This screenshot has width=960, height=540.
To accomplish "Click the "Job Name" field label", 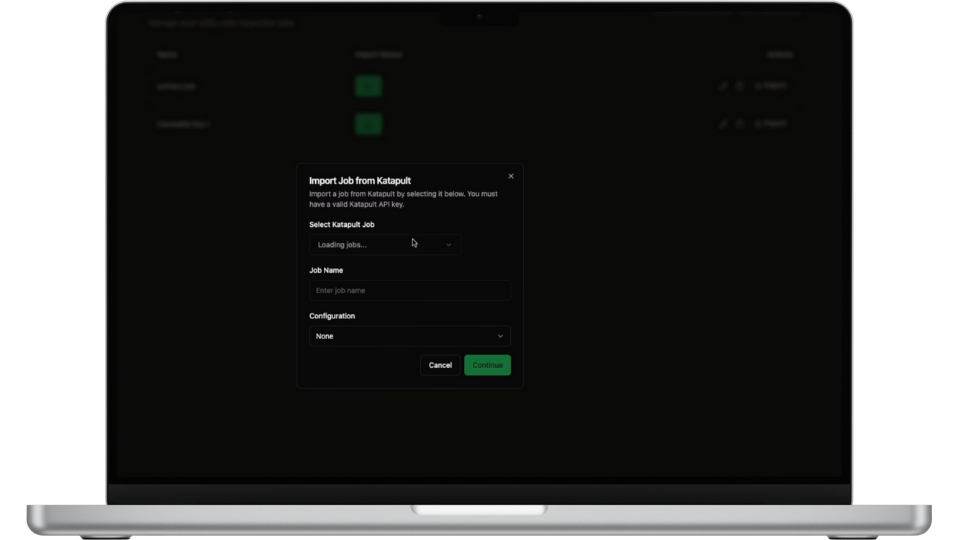I will pyautogui.click(x=326, y=270).
